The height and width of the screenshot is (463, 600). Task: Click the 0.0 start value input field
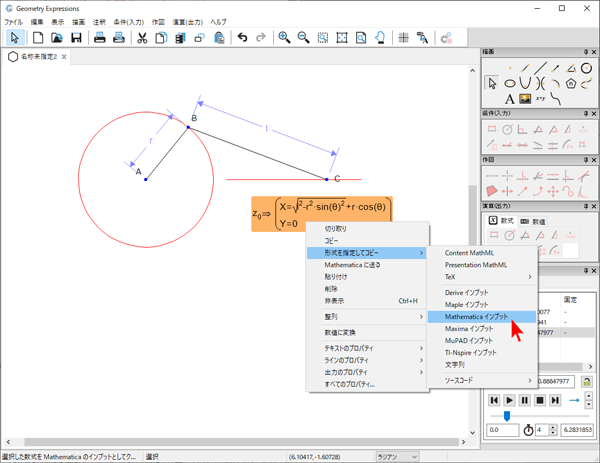tap(501, 430)
